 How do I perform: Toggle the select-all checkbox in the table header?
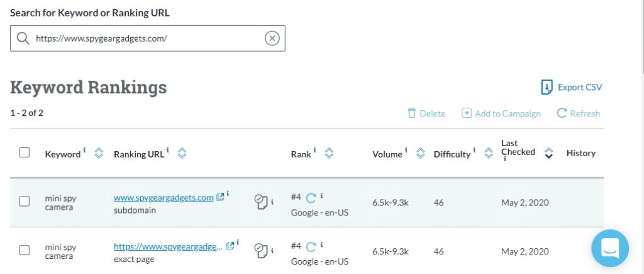25,152
